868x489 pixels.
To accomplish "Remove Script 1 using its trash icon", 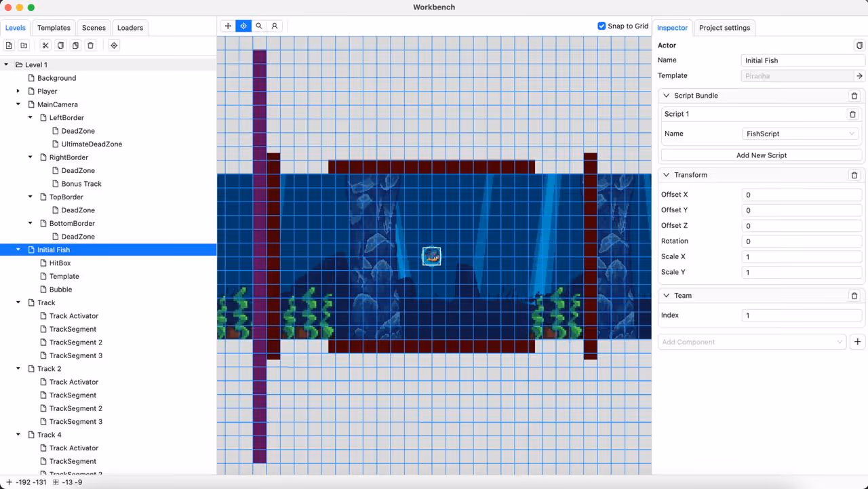I will coord(852,114).
